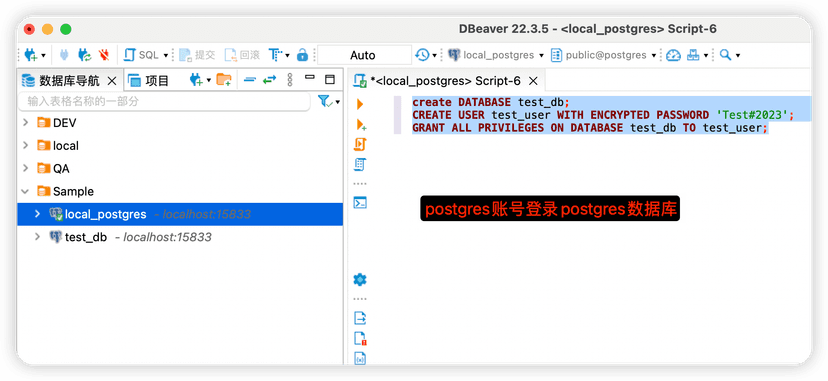Collapse the Sample folder
Image resolution: width=828 pixels, height=381 pixels.
(x=25, y=191)
